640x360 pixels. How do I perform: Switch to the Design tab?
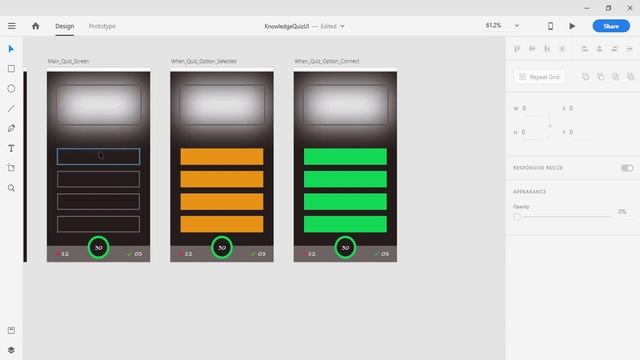tap(64, 26)
